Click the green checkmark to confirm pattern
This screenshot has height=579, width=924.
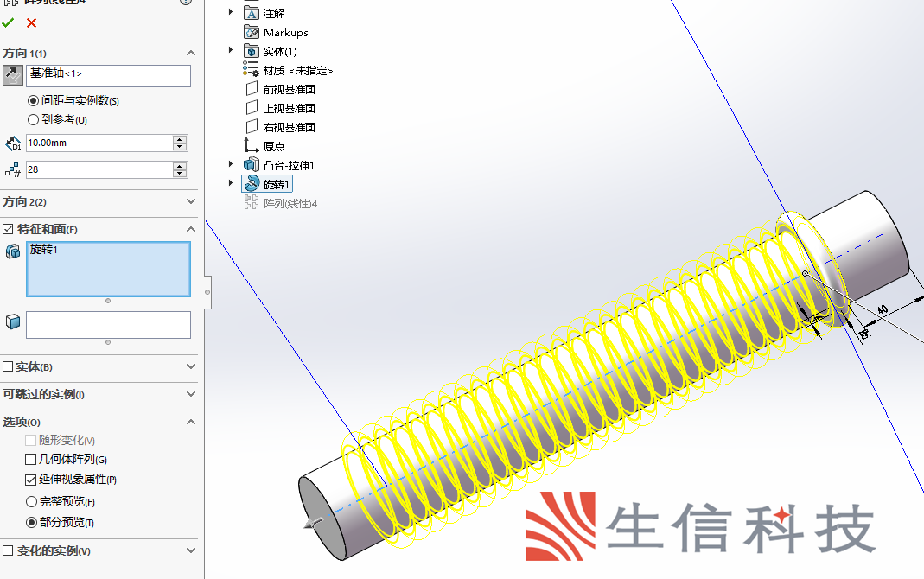9,23
